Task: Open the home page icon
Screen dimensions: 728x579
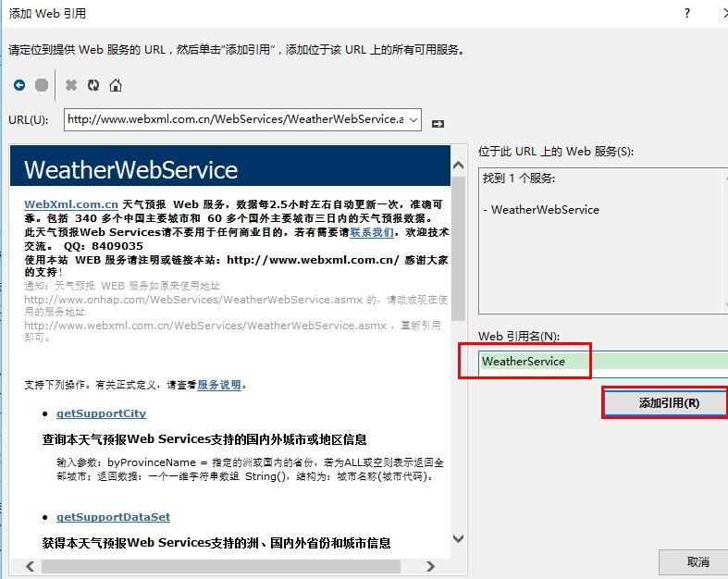Action: click(x=116, y=85)
